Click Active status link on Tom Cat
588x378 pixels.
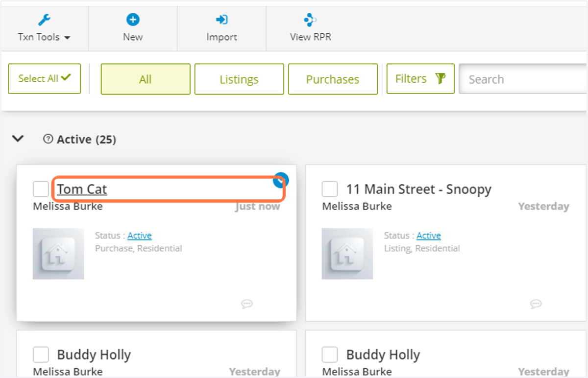[140, 236]
